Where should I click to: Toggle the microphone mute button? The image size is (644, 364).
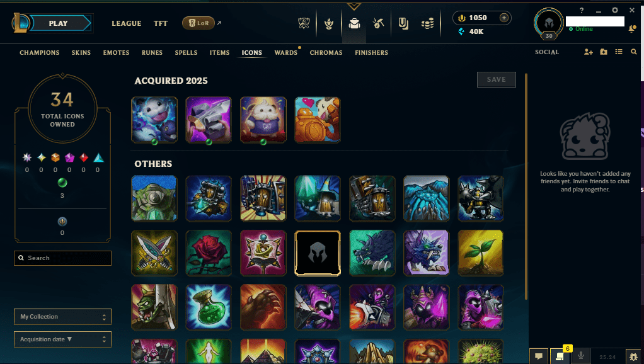(581, 356)
